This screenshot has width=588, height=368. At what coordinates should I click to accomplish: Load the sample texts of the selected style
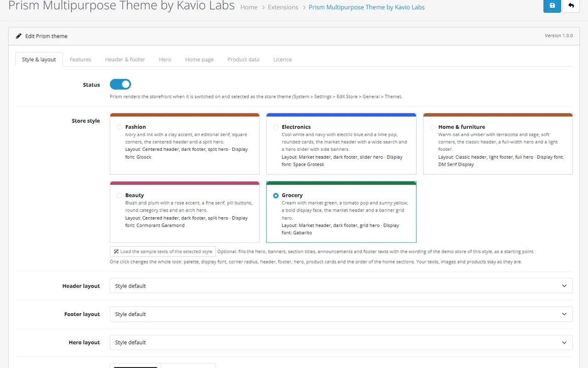[x=163, y=252]
